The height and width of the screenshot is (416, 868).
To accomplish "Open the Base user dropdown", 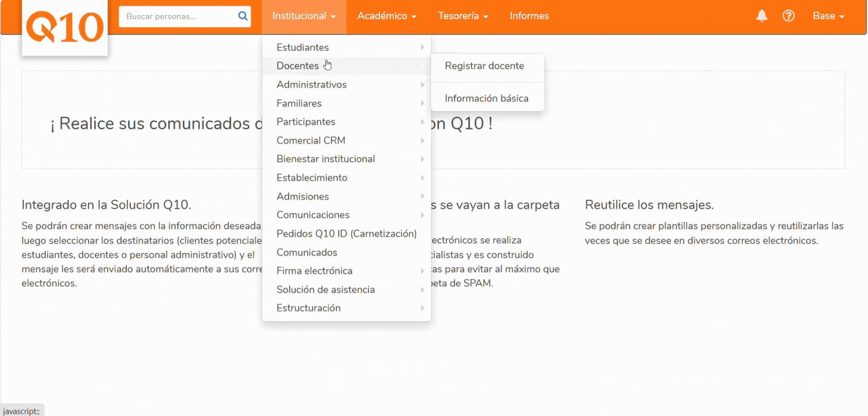I will point(829,16).
